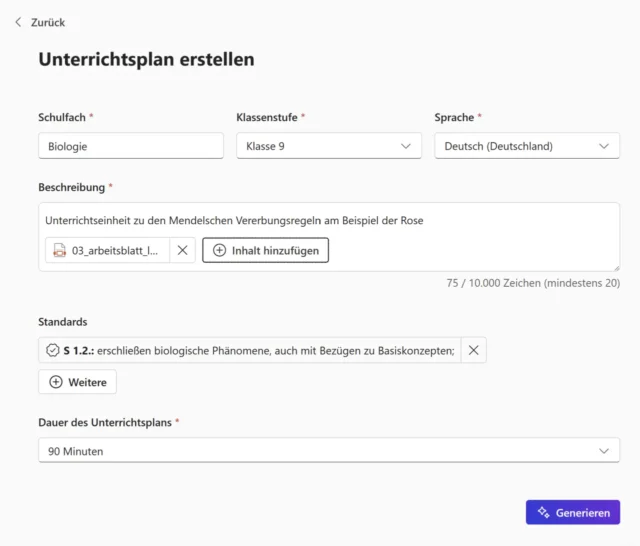Open the duration dropdown showing 90 Minuten

pos(320,451)
